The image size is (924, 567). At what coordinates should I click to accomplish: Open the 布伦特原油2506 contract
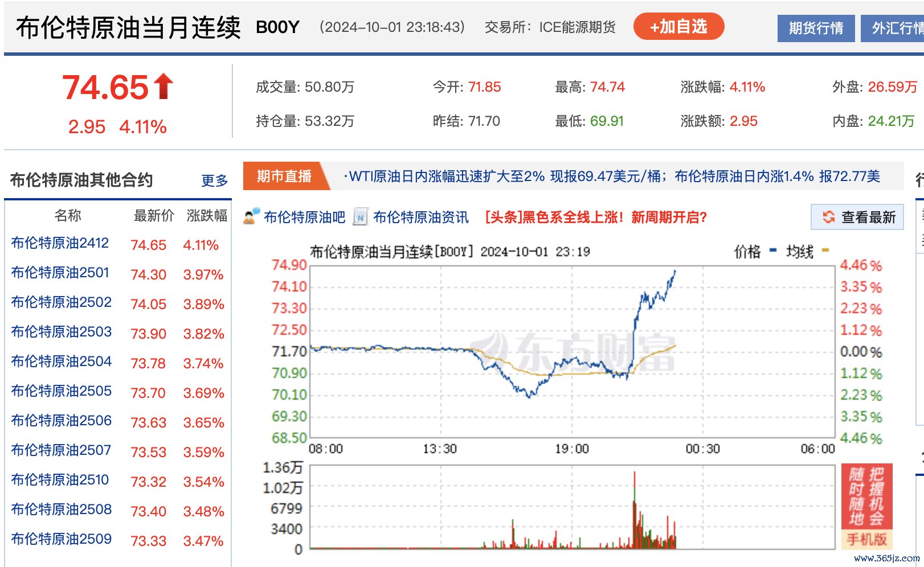(61, 421)
